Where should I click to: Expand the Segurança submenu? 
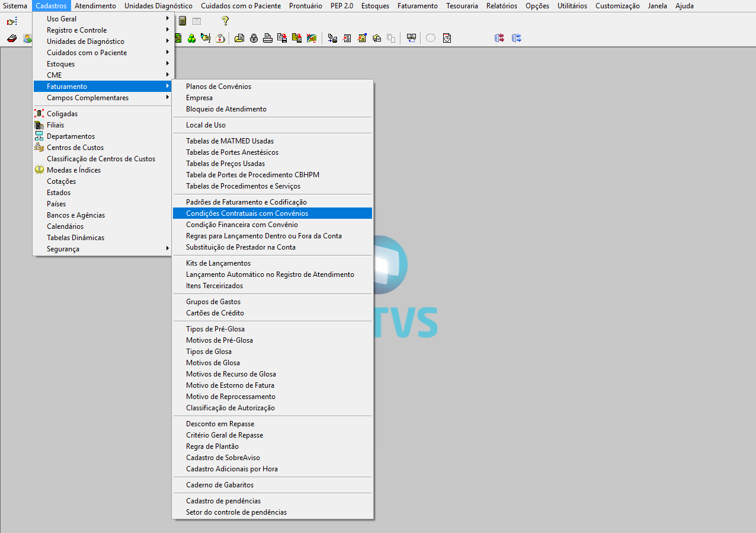[x=102, y=249]
